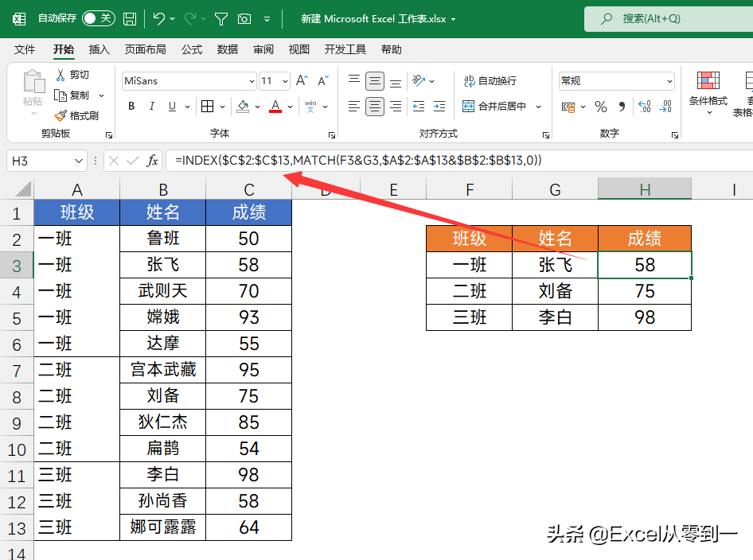
Task: Open the font size 11 dropdown
Action: [x=285, y=81]
